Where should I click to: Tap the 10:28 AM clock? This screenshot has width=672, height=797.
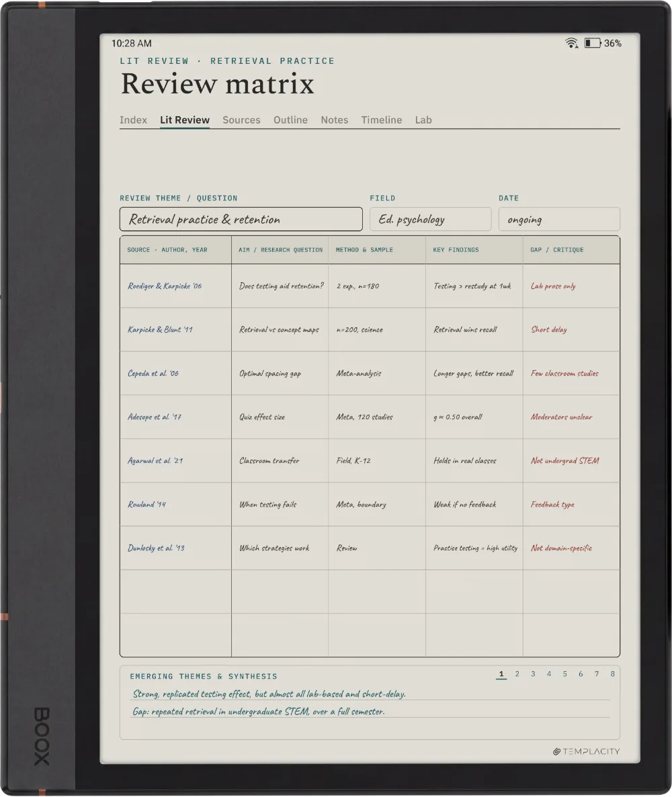(132, 44)
